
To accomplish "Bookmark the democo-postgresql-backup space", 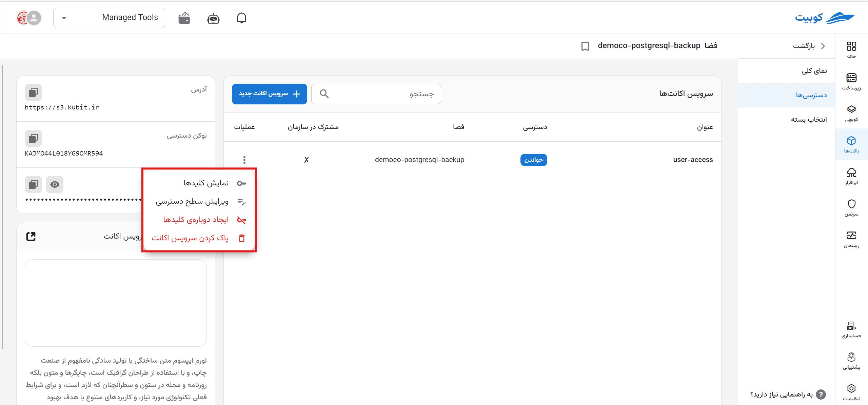I will coord(585,46).
